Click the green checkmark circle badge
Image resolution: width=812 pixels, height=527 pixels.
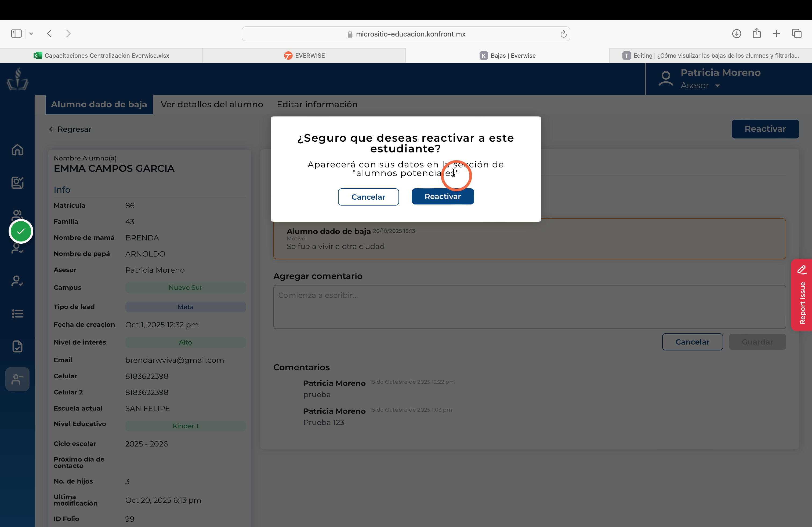(x=21, y=232)
